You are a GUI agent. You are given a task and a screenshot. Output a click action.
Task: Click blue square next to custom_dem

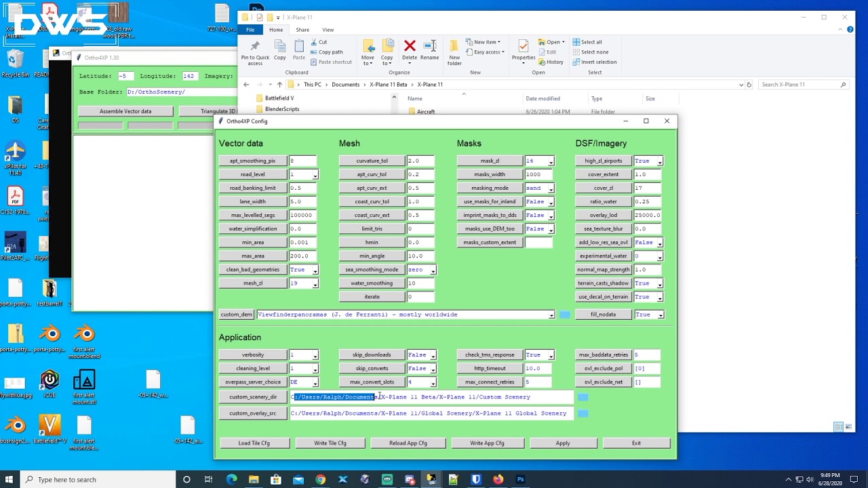(565, 314)
